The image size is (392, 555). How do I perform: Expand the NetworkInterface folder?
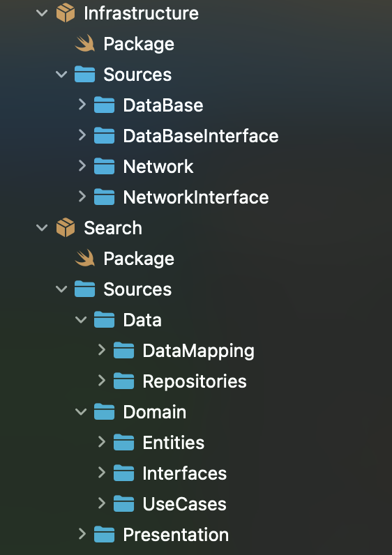click(x=82, y=197)
